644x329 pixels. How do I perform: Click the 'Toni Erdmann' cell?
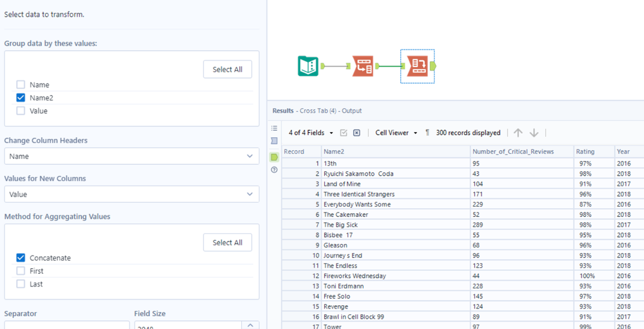coord(396,286)
